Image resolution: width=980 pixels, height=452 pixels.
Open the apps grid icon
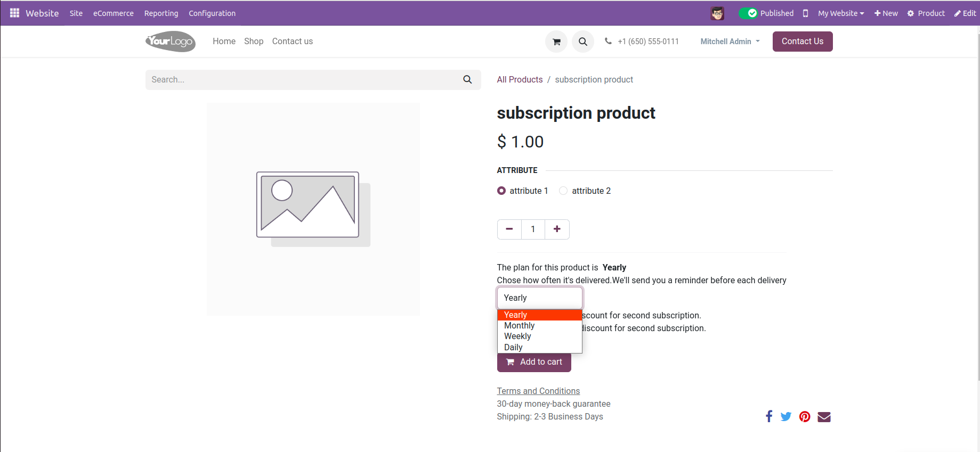[14, 13]
